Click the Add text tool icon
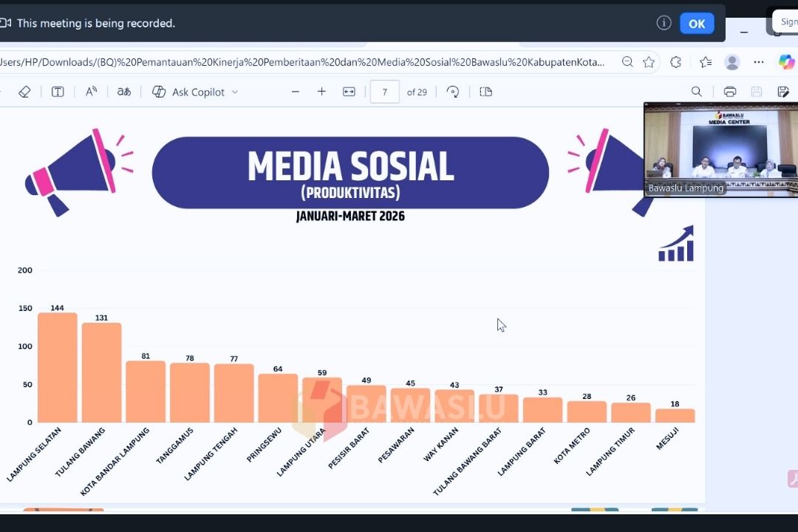 (58, 92)
